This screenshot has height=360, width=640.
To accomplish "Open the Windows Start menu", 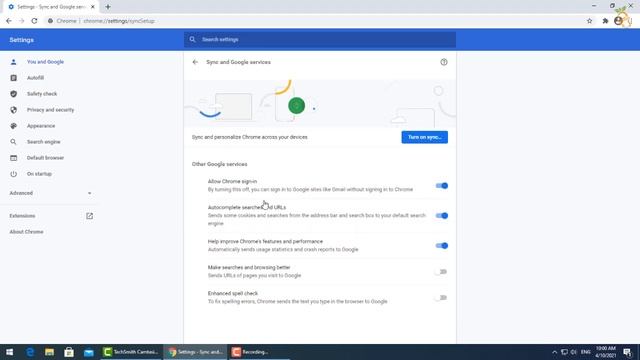I will click(9, 352).
